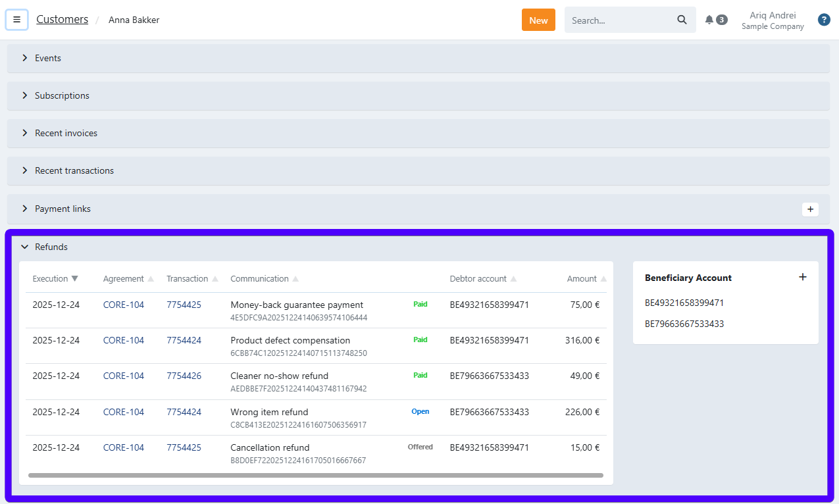Screen dimensions: 839x504
Task: Open transaction 7754426 link
Action: coord(184,376)
